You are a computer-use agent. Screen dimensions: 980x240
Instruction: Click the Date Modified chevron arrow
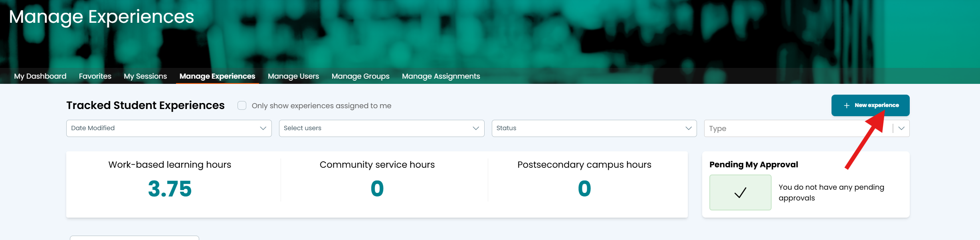(x=263, y=128)
